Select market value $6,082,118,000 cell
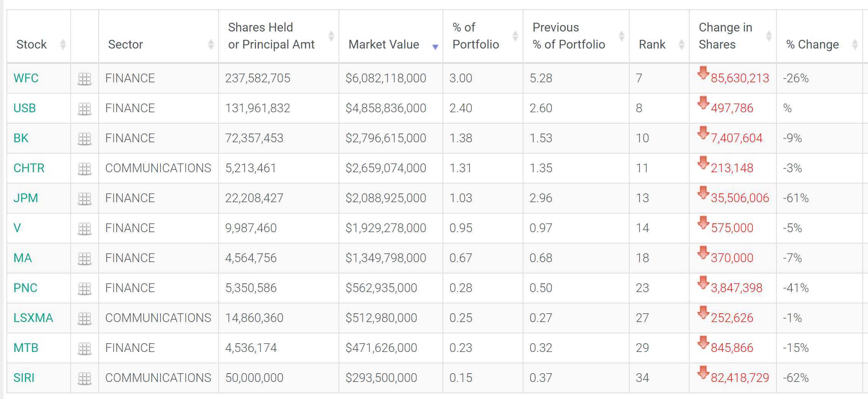The height and width of the screenshot is (399, 868). point(391,79)
